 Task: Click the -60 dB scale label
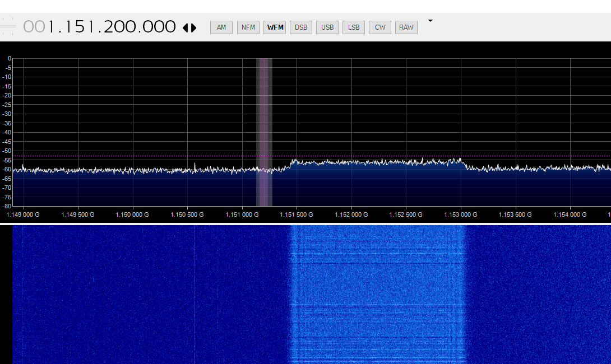coord(7,169)
